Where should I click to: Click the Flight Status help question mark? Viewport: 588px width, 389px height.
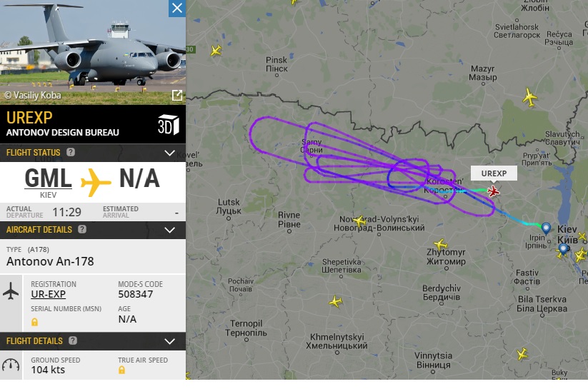[71, 152]
